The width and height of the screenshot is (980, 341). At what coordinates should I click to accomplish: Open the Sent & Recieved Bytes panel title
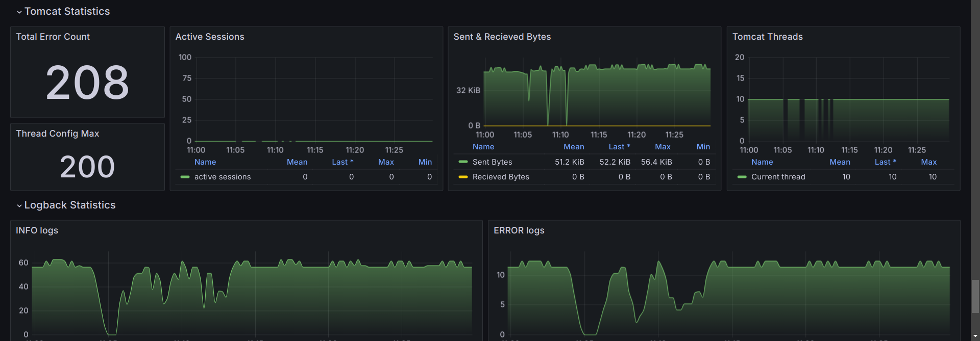[502, 37]
